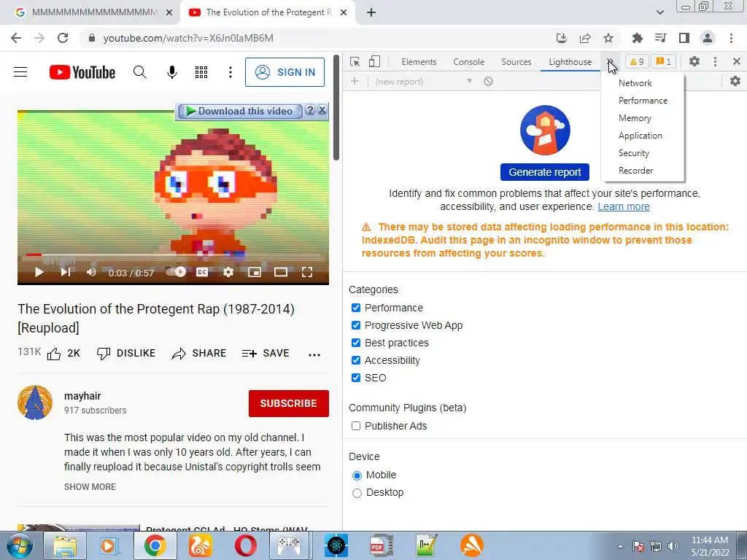
Task: Add a new Lighthouse report
Action: point(355,82)
